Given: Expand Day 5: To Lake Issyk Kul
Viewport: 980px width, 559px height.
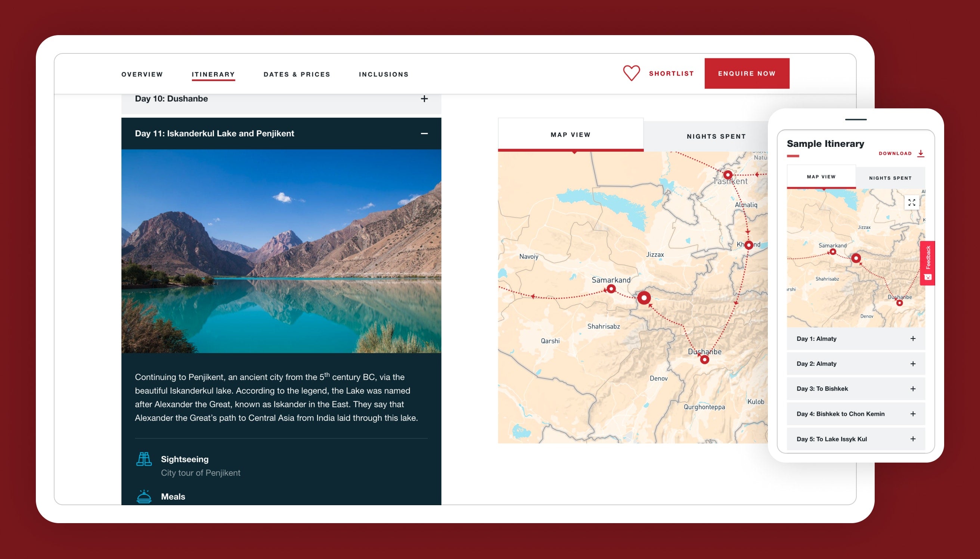Looking at the screenshot, I should (913, 439).
